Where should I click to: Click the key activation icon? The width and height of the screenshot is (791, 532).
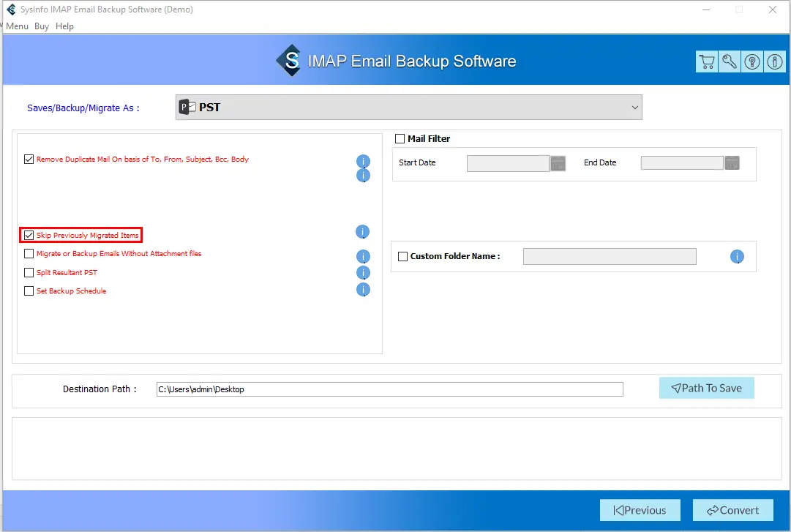click(x=730, y=61)
